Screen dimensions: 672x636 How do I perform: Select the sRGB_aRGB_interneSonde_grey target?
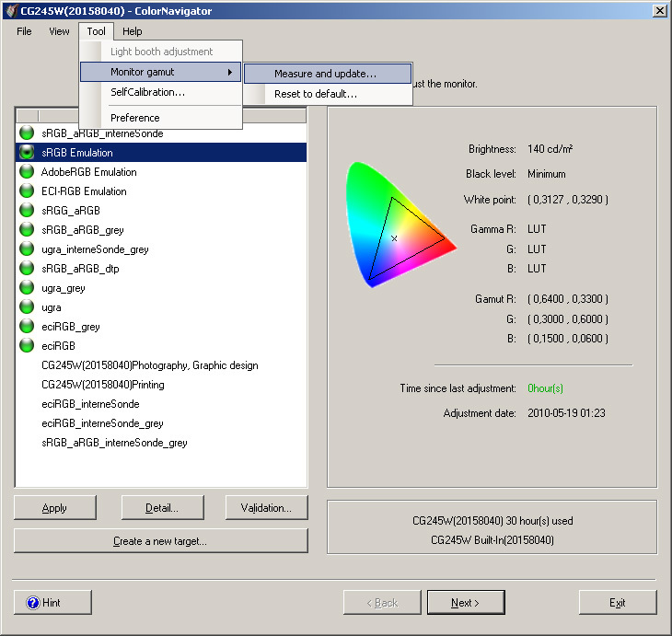pos(114,443)
